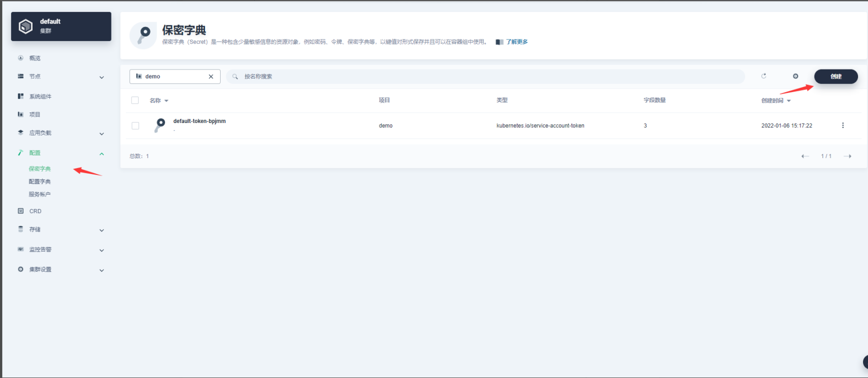
Task: Open table settings gear icon
Action: pos(795,76)
